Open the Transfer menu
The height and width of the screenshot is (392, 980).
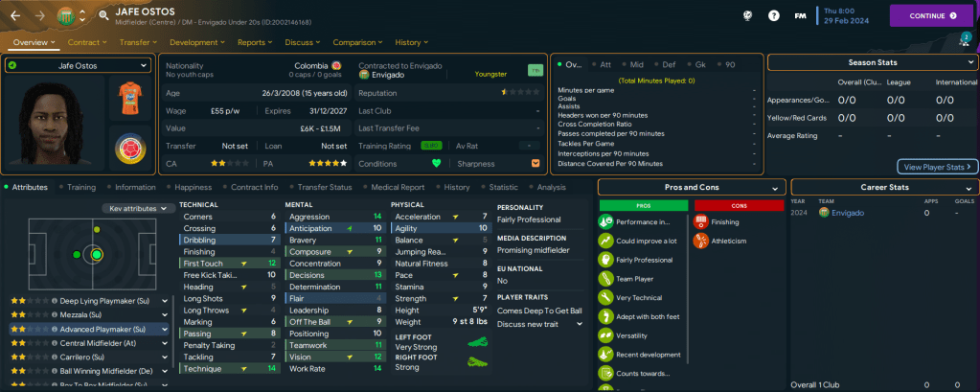coord(139,42)
